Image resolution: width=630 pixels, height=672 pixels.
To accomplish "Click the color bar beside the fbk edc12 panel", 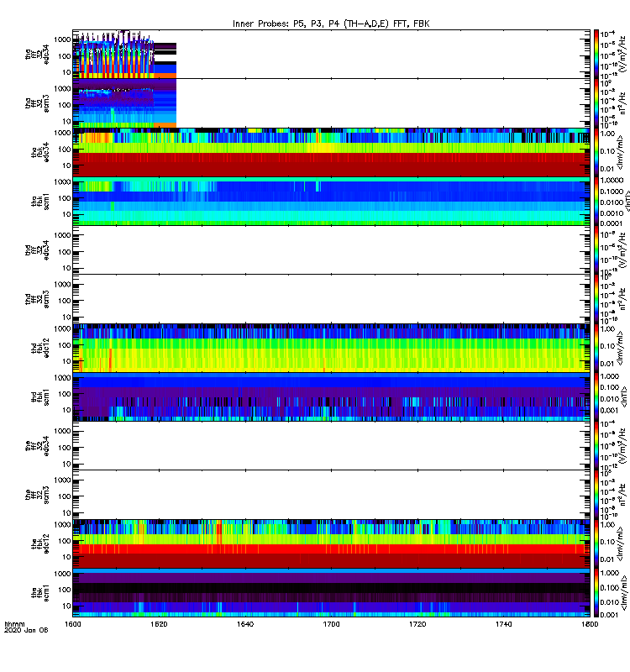I will 596,543.
